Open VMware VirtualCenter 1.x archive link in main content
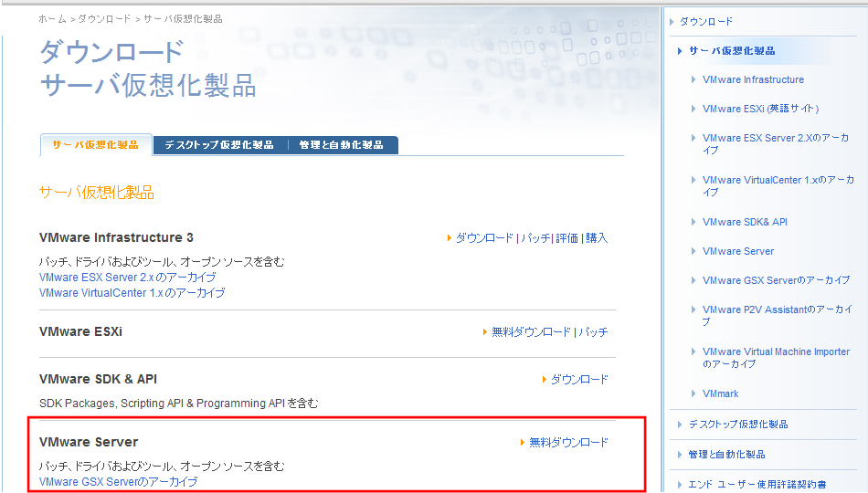The width and height of the screenshot is (868, 493). (x=132, y=293)
